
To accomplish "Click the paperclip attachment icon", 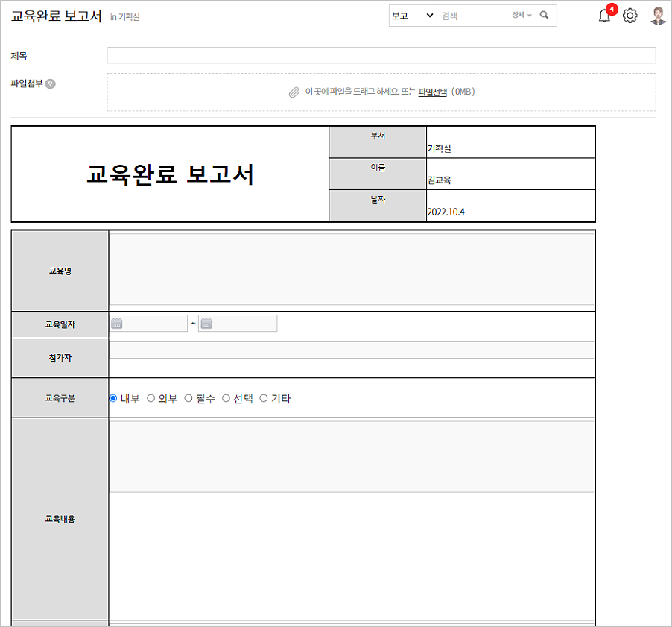I will (294, 92).
